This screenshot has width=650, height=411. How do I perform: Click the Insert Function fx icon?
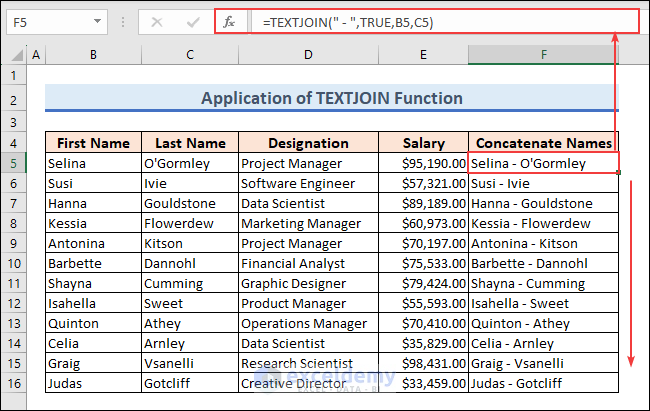[x=226, y=21]
